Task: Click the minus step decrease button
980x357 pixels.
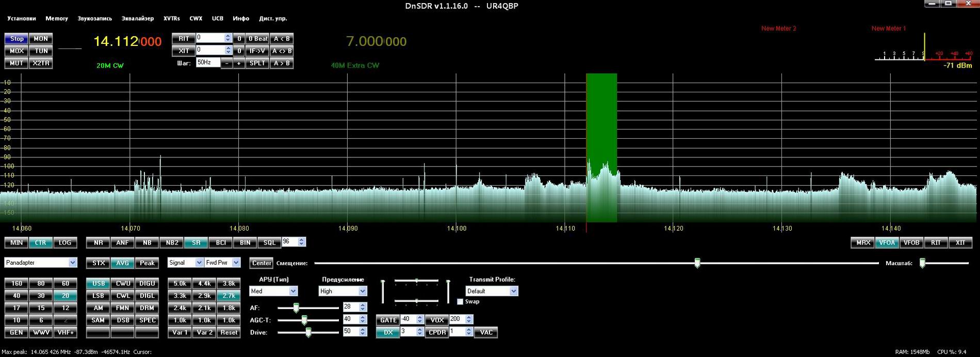Action: click(x=226, y=63)
